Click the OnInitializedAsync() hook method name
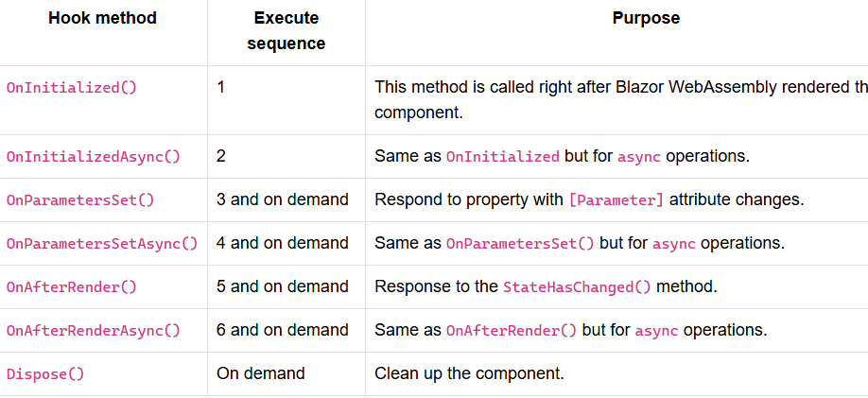Image resolution: width=868 pixels, height=398 pixels. (94, 156)
